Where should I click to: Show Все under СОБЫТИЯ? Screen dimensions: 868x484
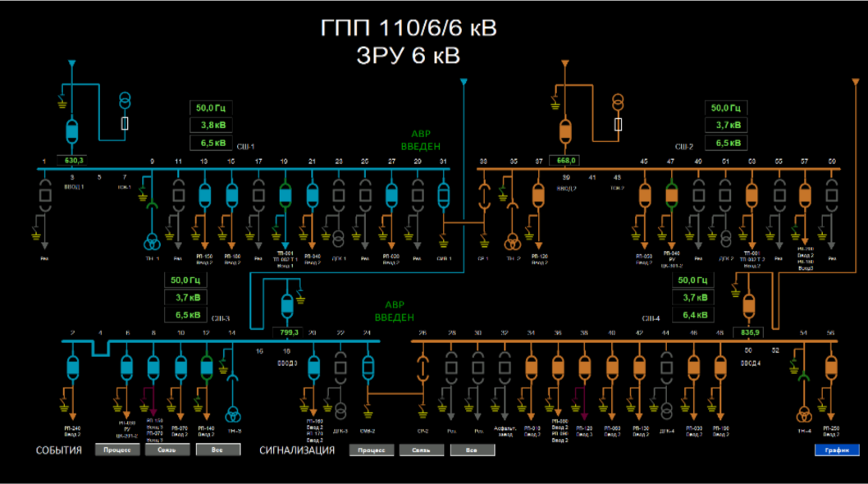pos(218,450)
